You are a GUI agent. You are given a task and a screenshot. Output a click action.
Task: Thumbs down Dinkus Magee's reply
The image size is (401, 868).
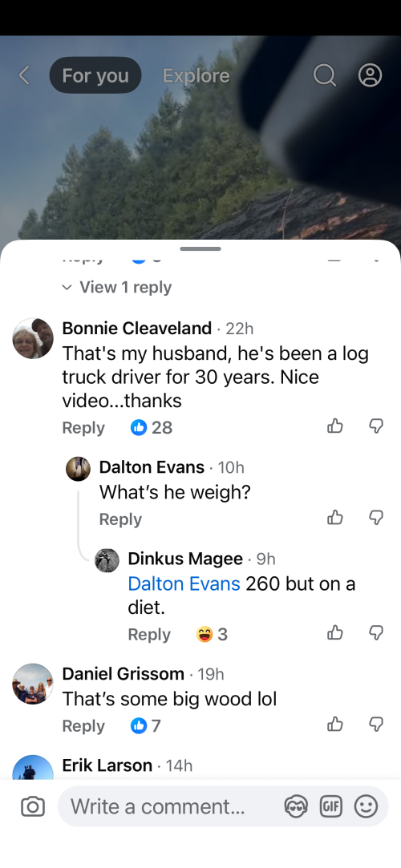376,632
